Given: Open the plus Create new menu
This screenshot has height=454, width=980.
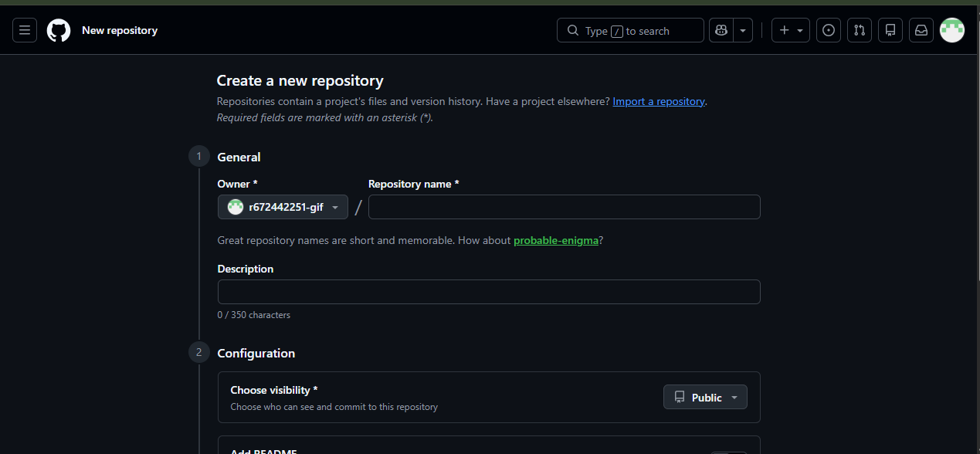Looking at the screenshot, I should point(791,30).
